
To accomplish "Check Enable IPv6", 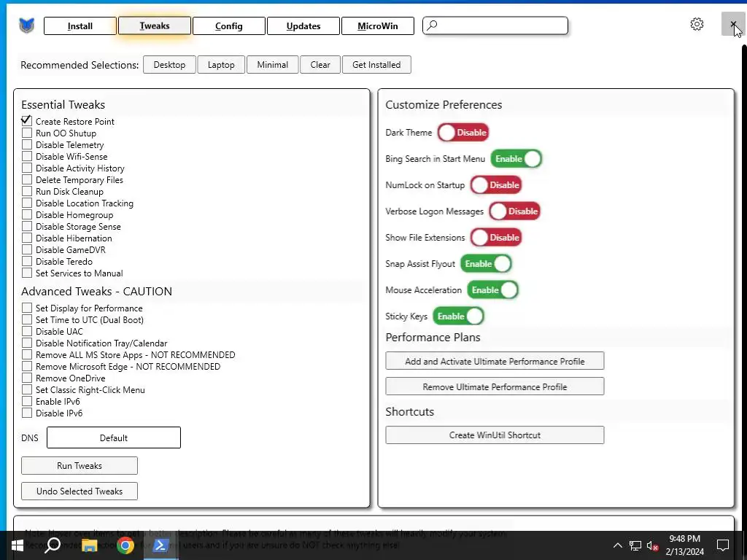I will point(27,401).
